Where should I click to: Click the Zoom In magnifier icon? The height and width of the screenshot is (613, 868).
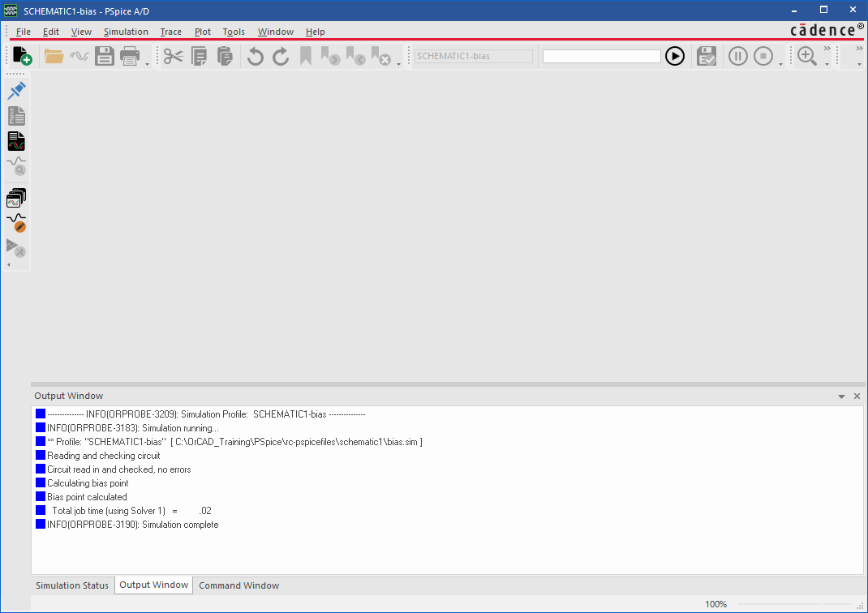coord(807,56)
